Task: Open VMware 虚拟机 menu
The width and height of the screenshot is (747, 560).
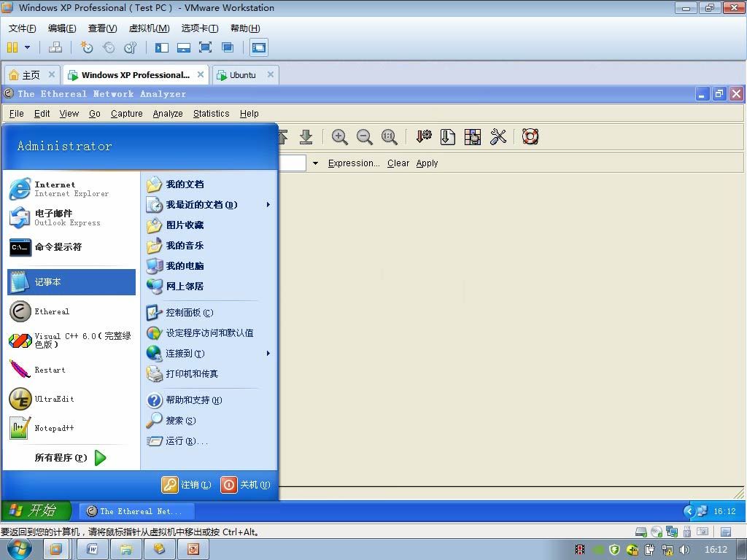Action: coord(149,28)
